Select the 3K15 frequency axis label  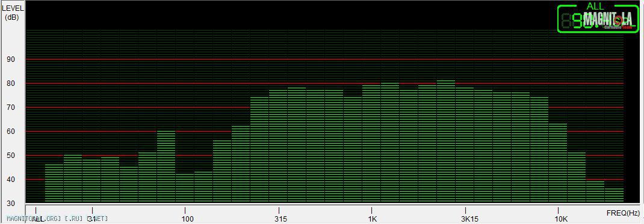(469, 219)
